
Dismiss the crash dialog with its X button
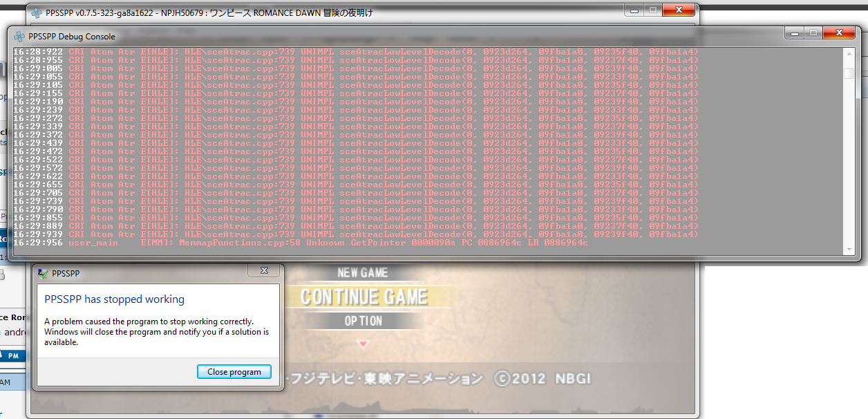[x=265, y=270]
